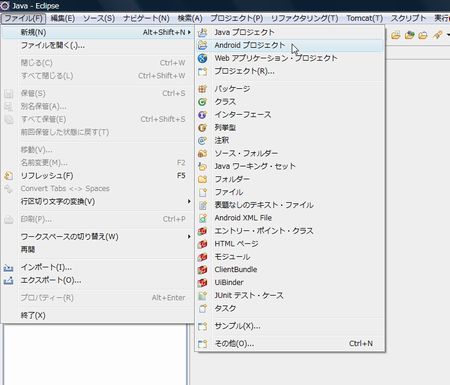Select Android プロジェクト in submenu
The image size is (450, 385).
pos(290,45)
